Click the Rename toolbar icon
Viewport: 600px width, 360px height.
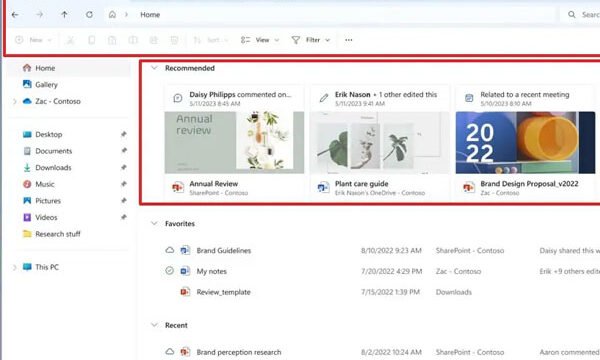click(133, 40)
